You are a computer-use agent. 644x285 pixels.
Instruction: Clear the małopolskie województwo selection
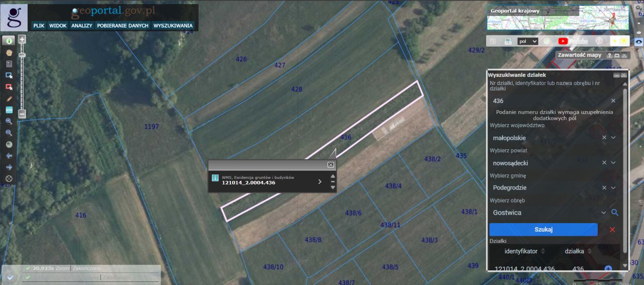[x=604, y=137]
